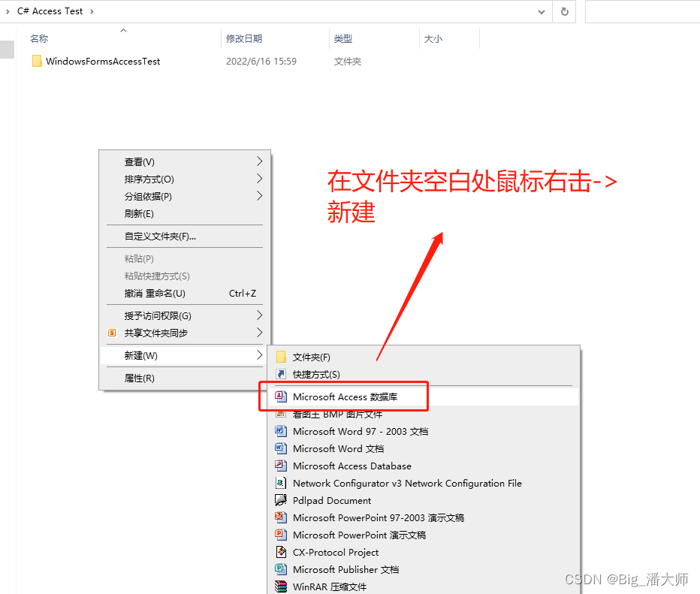Image resolution: width=700 pixels, height=594 pixels.
Task: Select 刷新(E) in context menu
Action: point(184,214)
